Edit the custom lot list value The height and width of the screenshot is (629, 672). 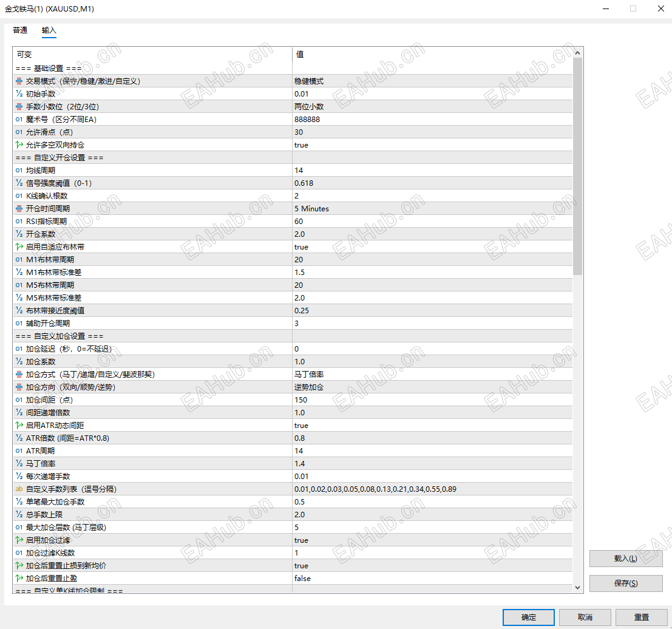pos(432,489)
